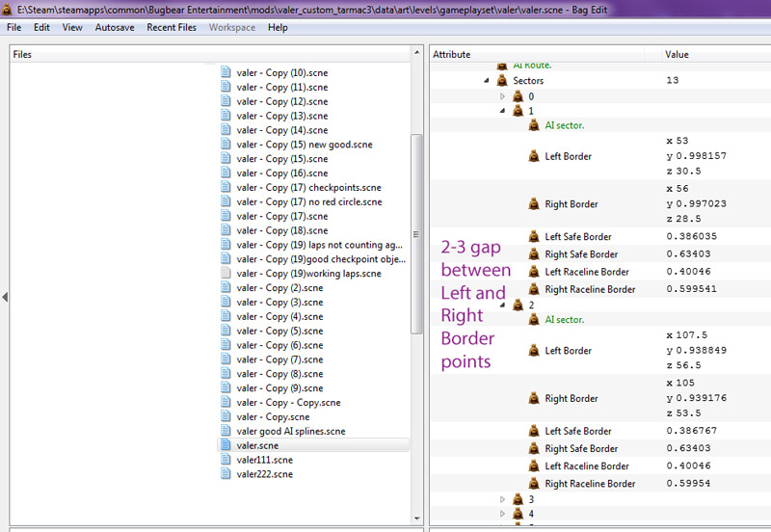
Task: Select valer - Copy (2).scne file
Action: tap(279, 287)
